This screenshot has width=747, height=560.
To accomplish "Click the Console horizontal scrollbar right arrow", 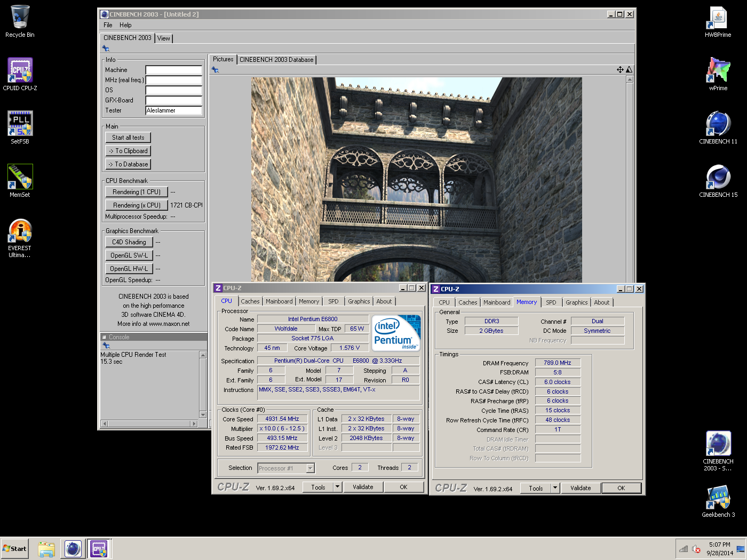I will [195, 423].
